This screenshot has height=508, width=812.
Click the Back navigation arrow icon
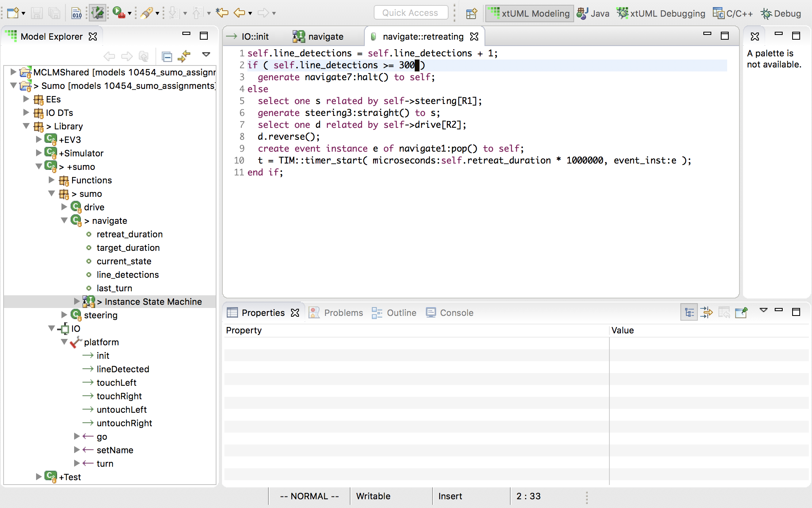[239, 13]
